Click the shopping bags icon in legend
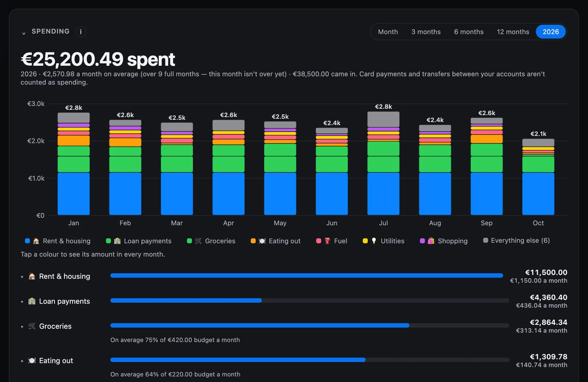This screenshot has height=382, width=588. point(431,241)
